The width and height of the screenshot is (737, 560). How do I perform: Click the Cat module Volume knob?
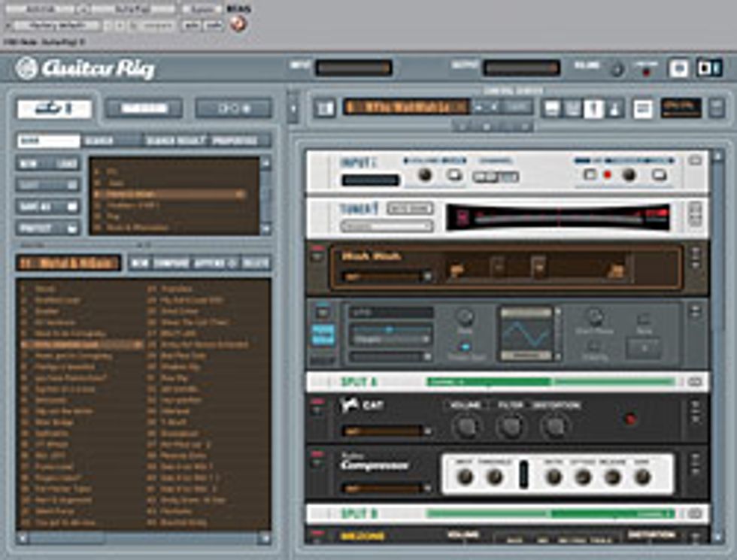(466, 426)
